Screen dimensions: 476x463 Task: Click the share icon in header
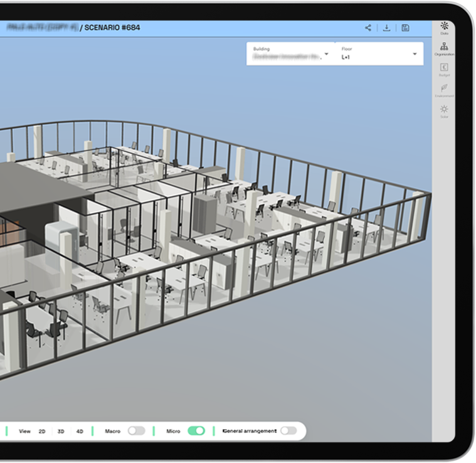(x=368, y=28)
